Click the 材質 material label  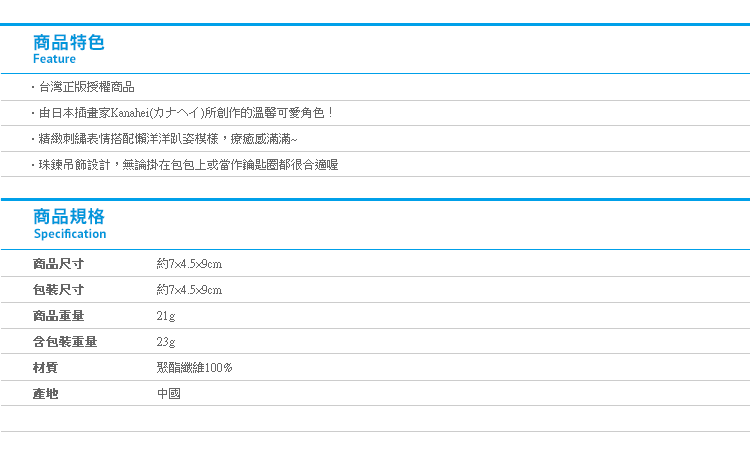[45, 367]
